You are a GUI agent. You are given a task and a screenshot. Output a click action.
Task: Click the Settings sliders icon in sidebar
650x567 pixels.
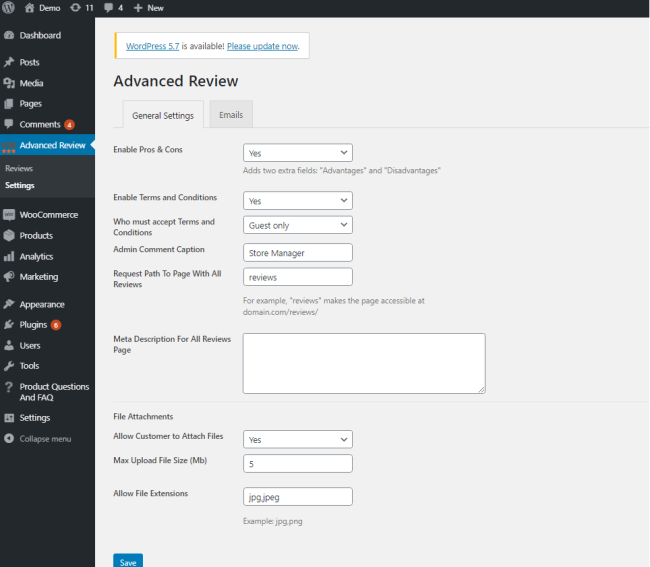tap(9, 418)
